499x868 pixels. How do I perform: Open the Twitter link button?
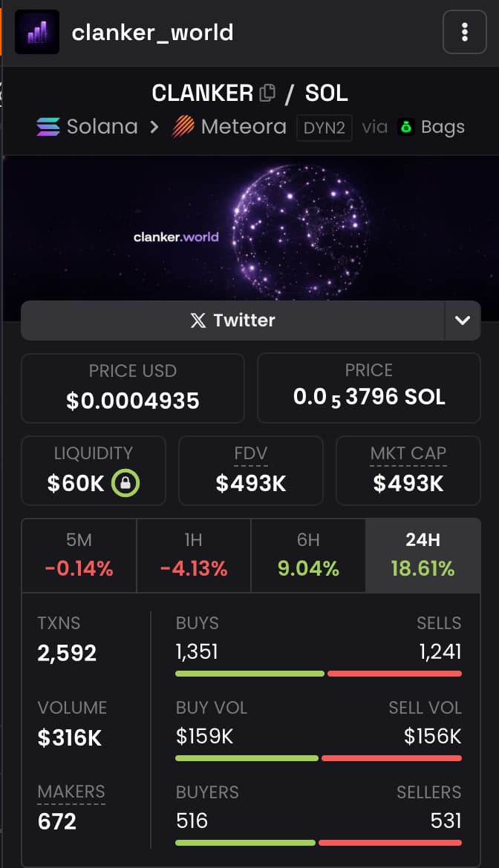click(x=232, y=320)
